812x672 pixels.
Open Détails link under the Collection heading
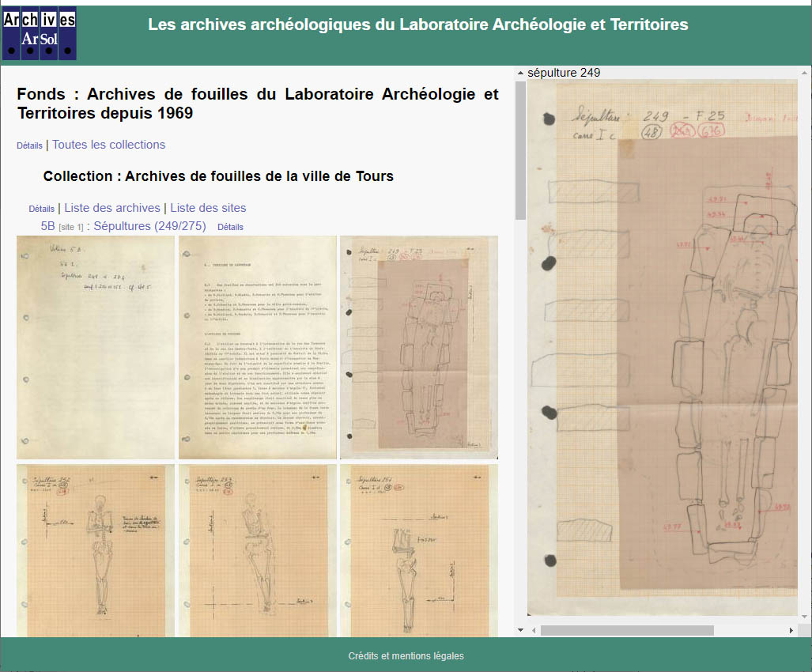tap(41, 209)
